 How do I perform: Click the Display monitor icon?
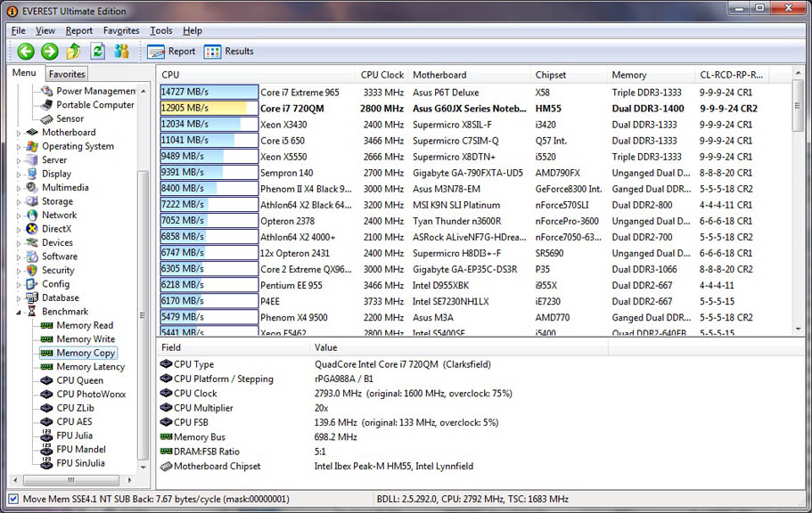click(x=32, y=174)
